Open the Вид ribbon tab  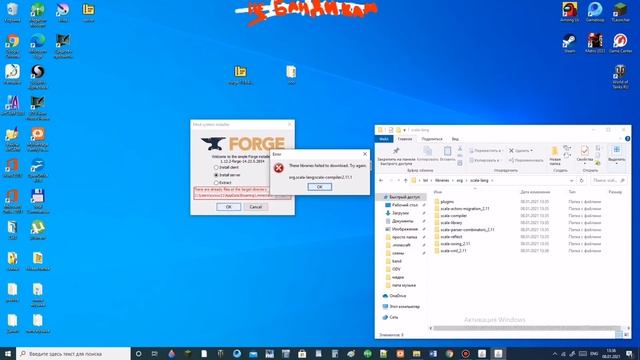tap(455, 139)
